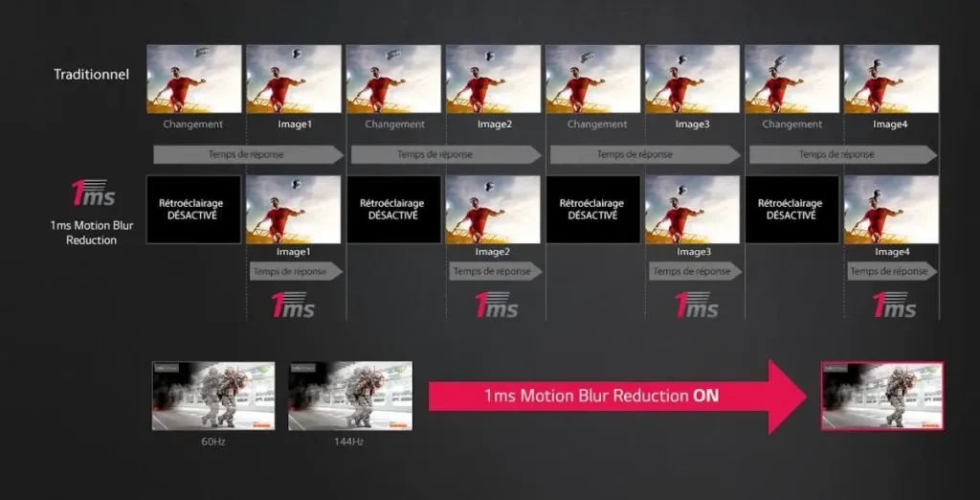This screenshot has width=980, height=500.
Task: Click the 1ms logo below lower-row Image4
Action: point(893,305)
